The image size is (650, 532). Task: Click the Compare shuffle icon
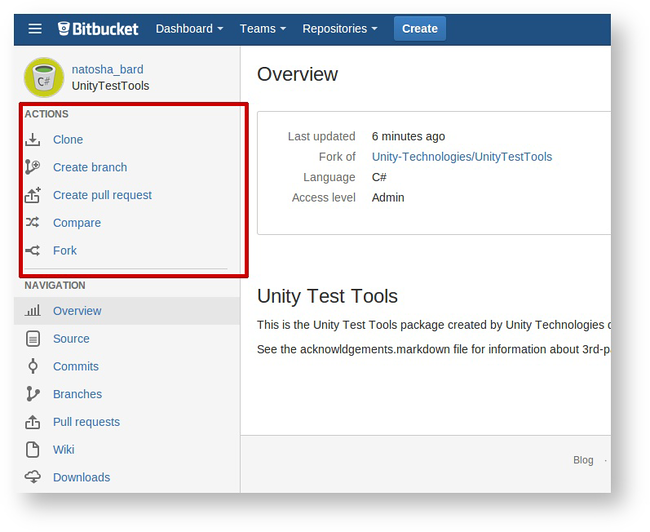[x=33, y=223]
